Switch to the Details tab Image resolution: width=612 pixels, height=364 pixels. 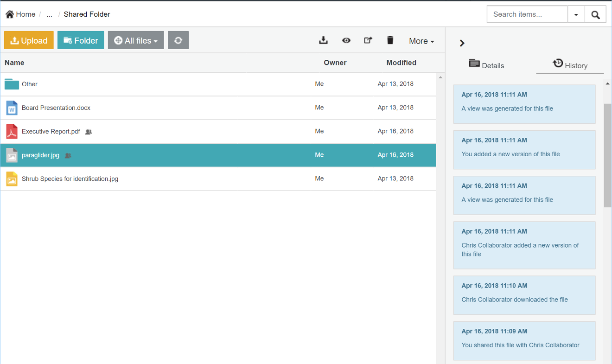pyautogui.click(x=486, y=65)
